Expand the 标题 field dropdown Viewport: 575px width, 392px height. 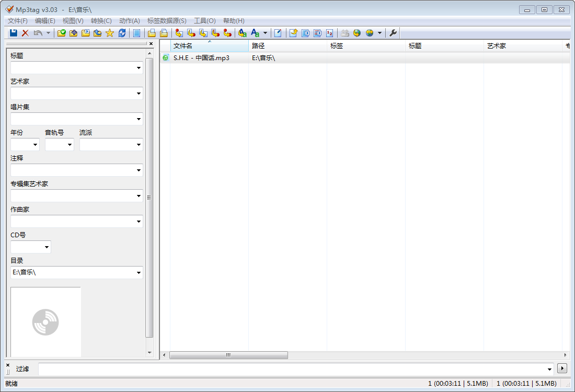click(x=139, y=68)
